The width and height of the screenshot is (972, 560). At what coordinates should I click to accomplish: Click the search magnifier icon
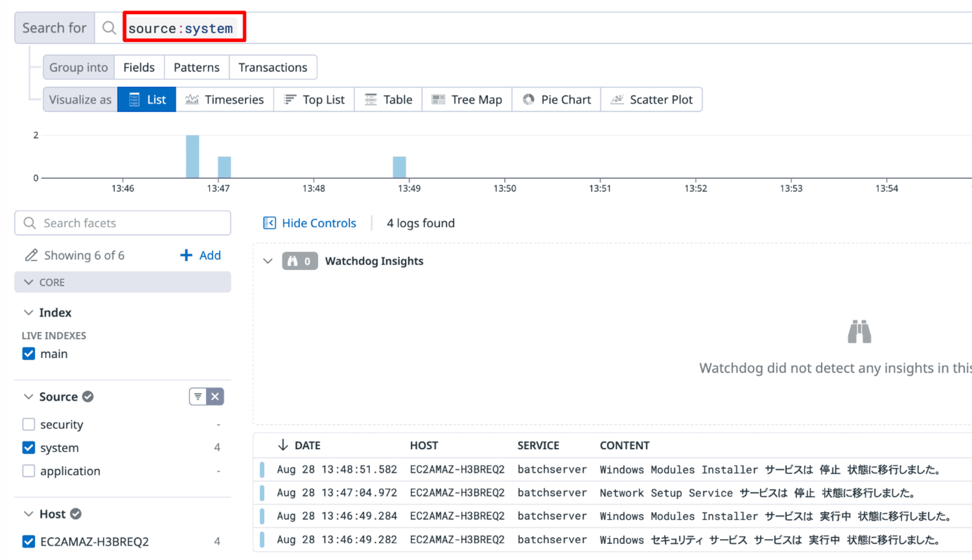tap(109, 28)
